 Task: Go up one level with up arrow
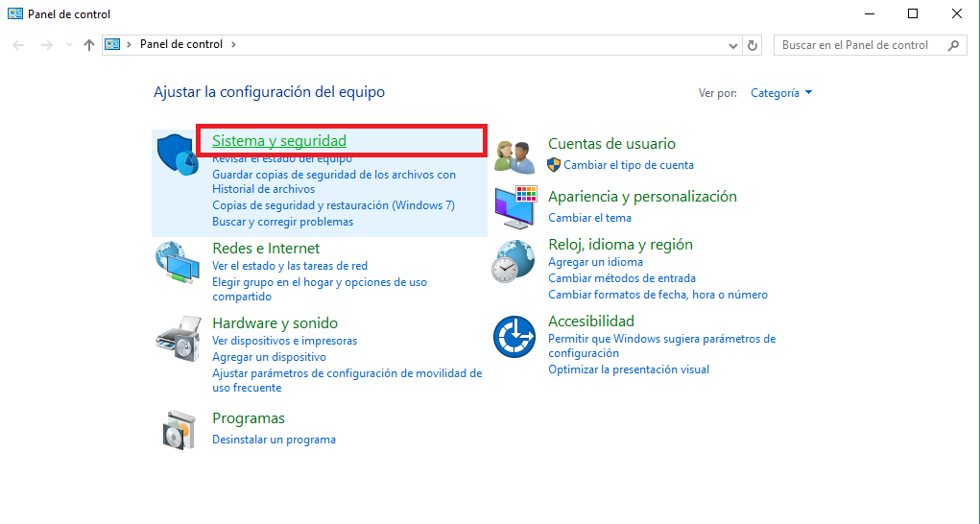(x=88, y=45)
